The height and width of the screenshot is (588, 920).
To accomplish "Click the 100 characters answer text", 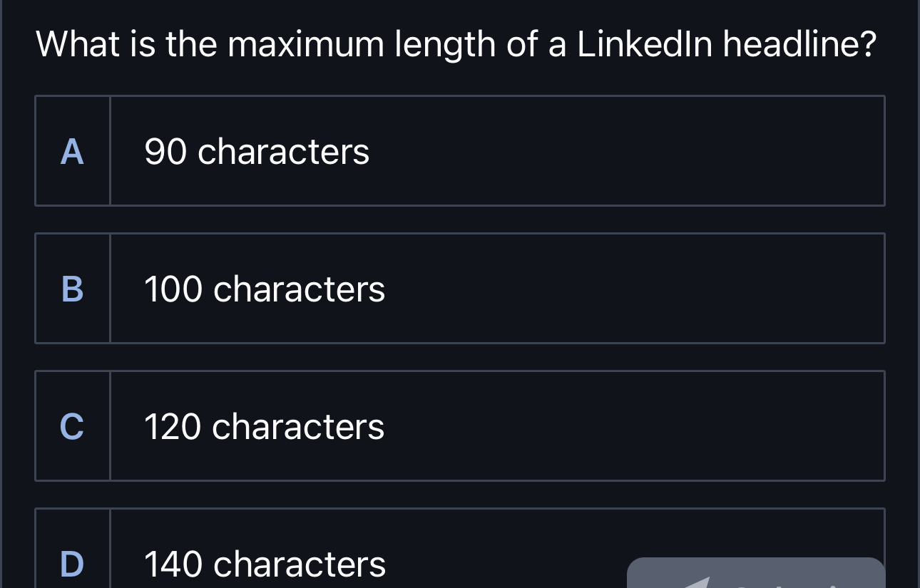I will pyautogui.click(x=264, y=289).
